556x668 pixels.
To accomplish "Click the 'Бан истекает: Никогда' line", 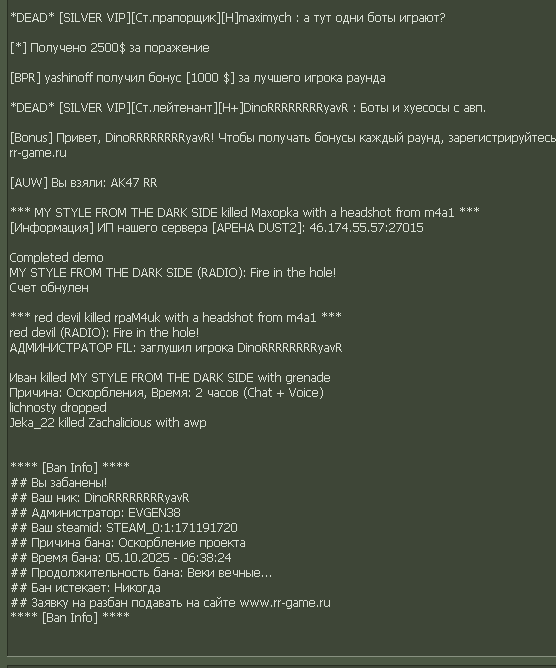I will click(x=85, y=588).
